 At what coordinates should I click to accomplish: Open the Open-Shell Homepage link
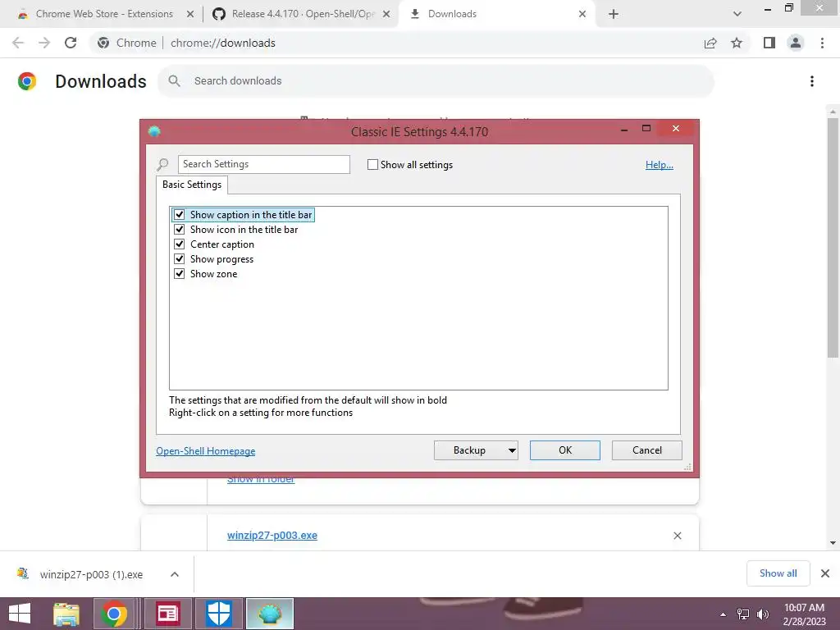(x=206, y=451)
